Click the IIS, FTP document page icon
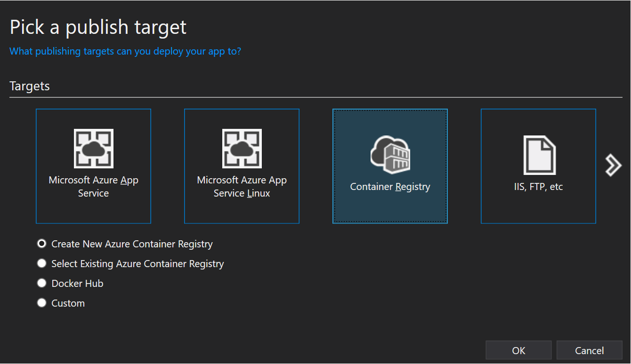Image resolution: width=631 pixels, height=364 pixels. [x=540, y=155]
